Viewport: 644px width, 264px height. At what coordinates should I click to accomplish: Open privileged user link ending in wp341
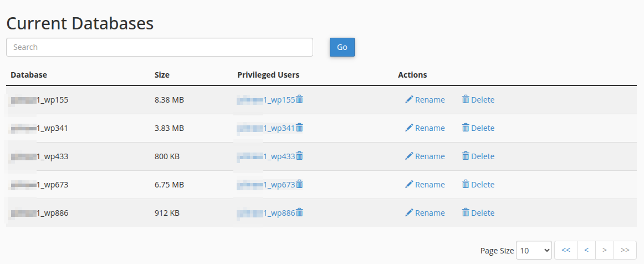[x=265, y=128]
